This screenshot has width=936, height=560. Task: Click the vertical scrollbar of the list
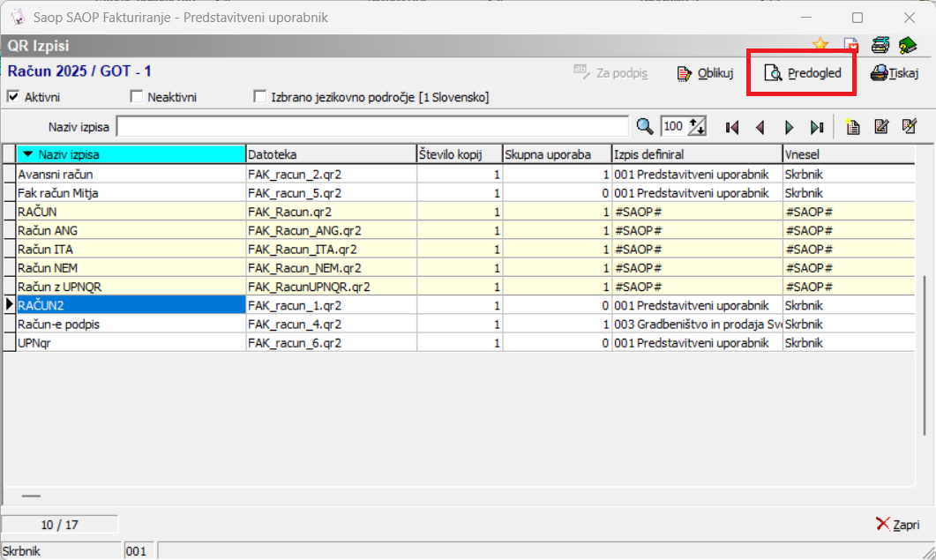coord(925,355)
